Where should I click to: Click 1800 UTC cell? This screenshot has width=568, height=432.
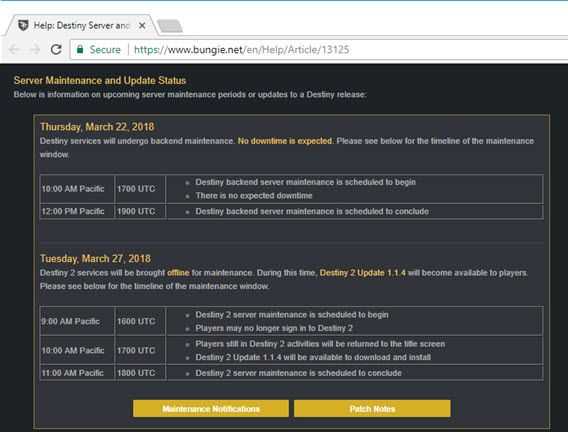pos(140,373)
